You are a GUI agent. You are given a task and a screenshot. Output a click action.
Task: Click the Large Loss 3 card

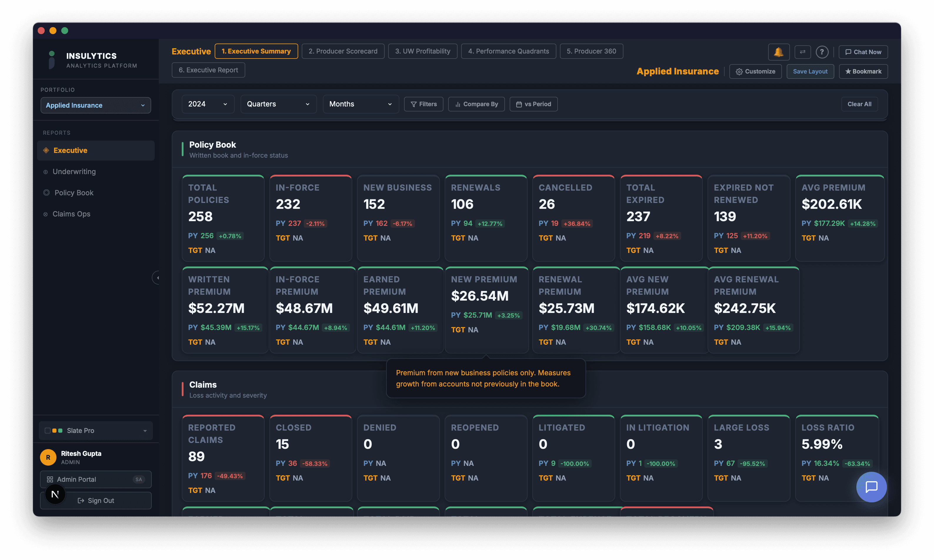(749, 458)
